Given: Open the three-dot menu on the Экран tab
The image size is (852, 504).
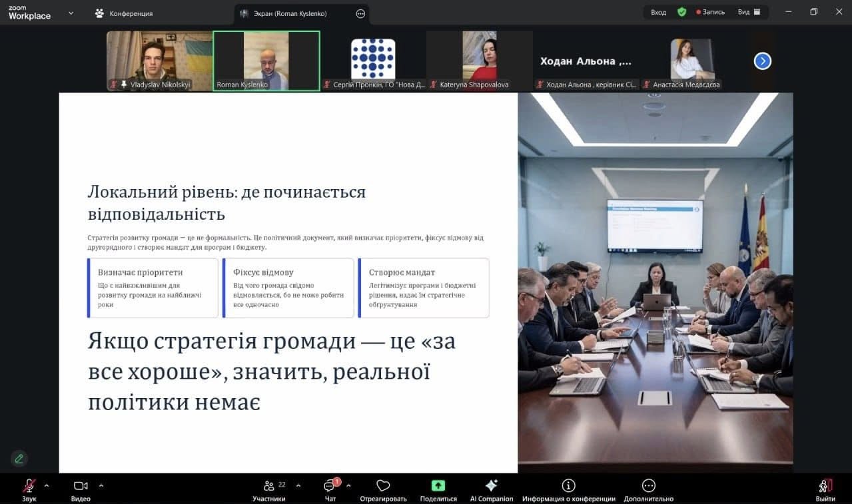Looking at the screenshot, I should click(360, 13).
